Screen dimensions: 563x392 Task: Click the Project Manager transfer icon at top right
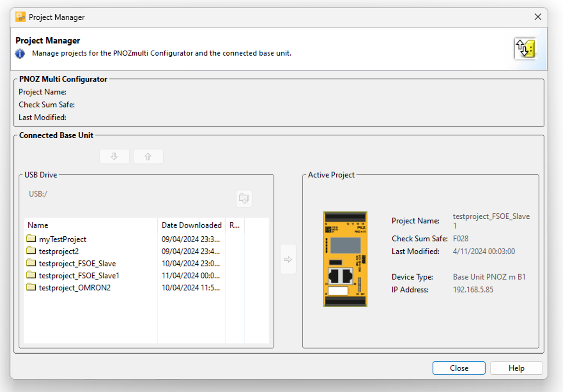tap(525, 49)
